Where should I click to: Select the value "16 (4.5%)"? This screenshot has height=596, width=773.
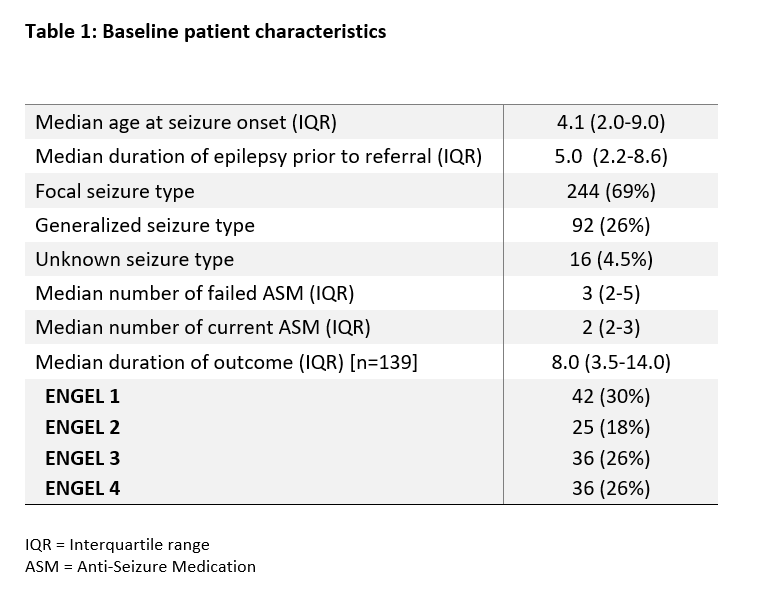click(x=611, y=259)
